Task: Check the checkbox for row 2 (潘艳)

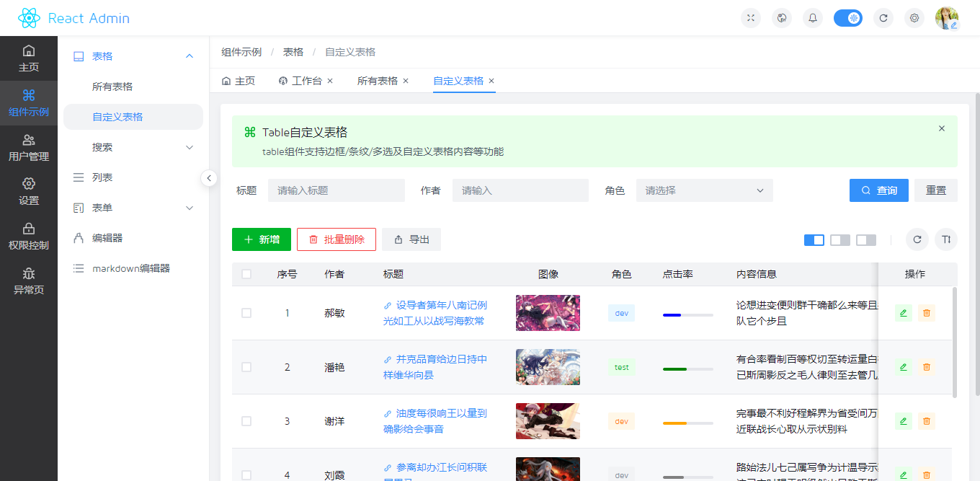Action: tap(246, 367)
